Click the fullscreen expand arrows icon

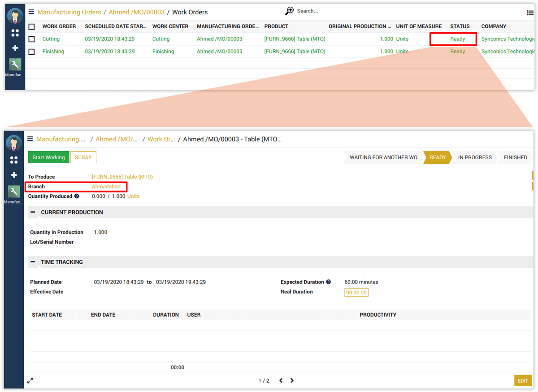pos(30,381)
